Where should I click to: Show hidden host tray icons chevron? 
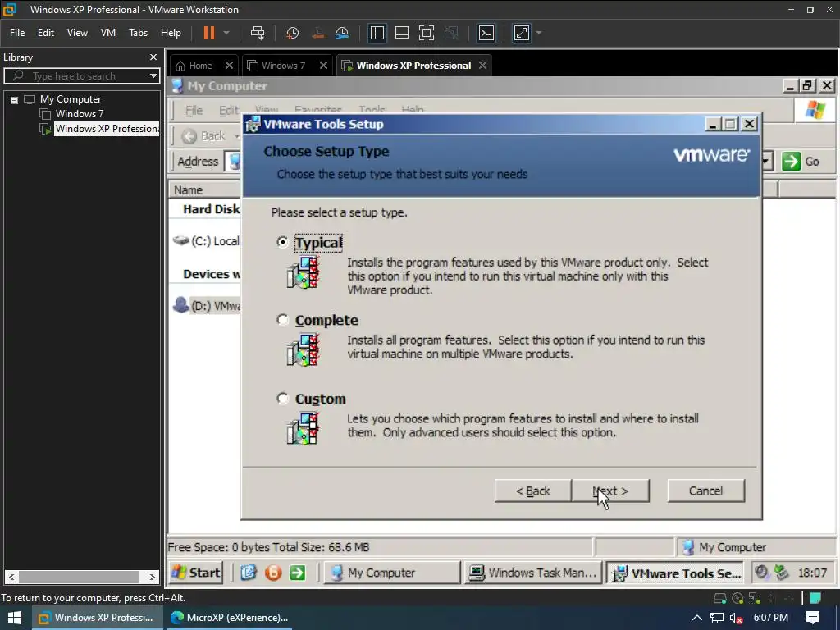click(x=696, y=618)
